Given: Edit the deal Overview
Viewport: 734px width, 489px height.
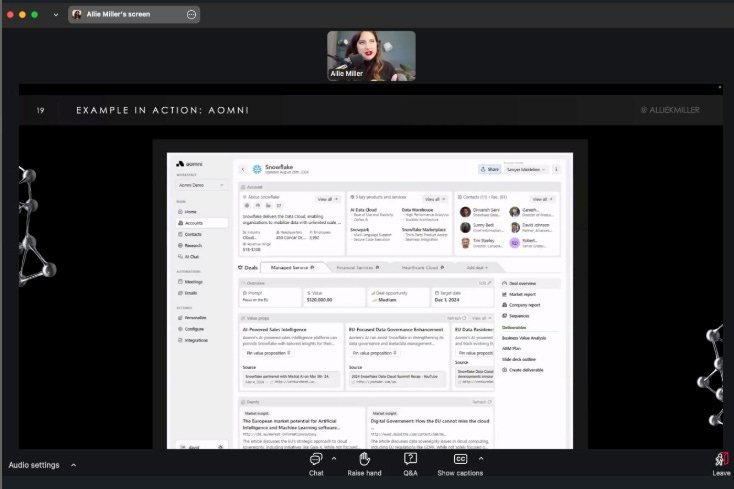Looking at the screenshot, I should (x=485, y=283).
